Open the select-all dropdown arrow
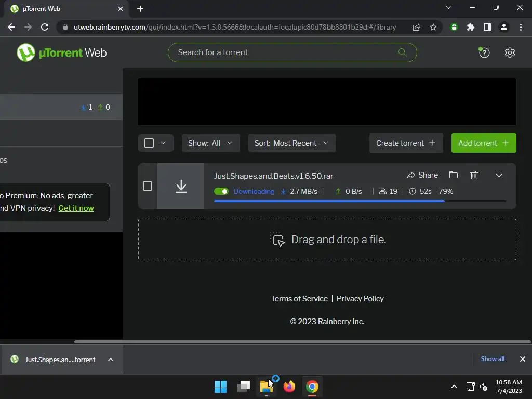Screen dimensions: 532x399 click(163, 143)
